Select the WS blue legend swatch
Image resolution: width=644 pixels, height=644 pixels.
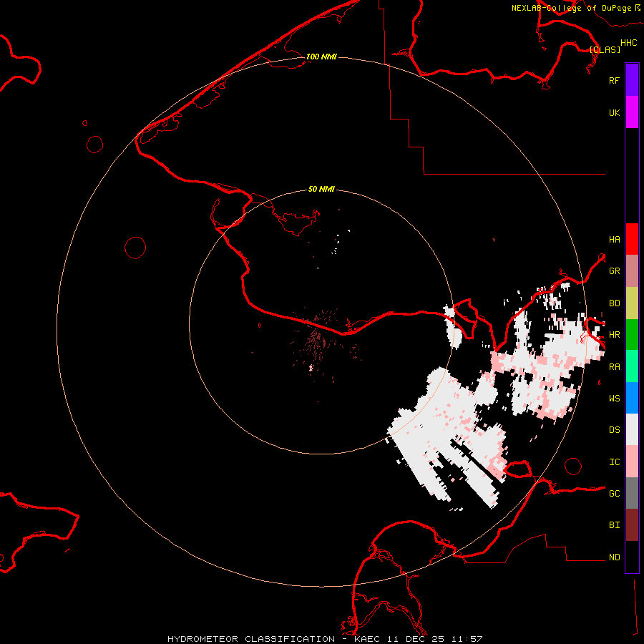tap(632, 398)
